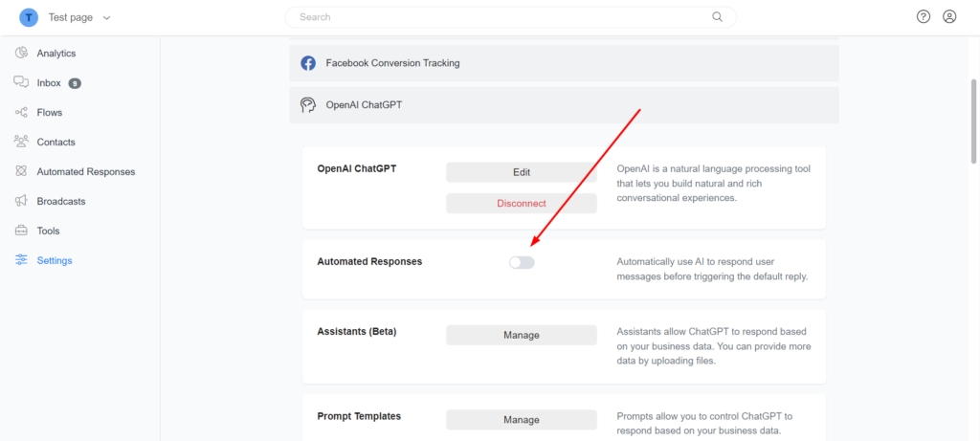Click the Flows sidebar icon
980x441 pixels.
point(21,113)
